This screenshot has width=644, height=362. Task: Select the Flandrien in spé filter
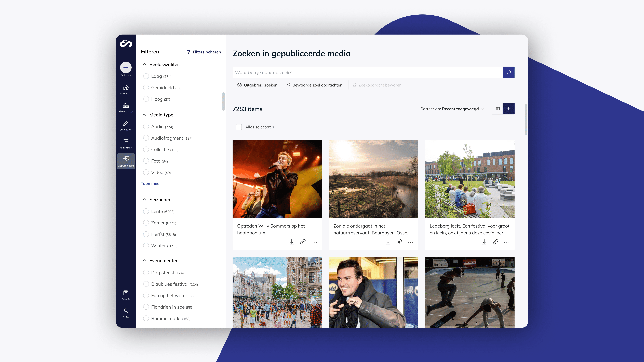click(x=146, y=307)
